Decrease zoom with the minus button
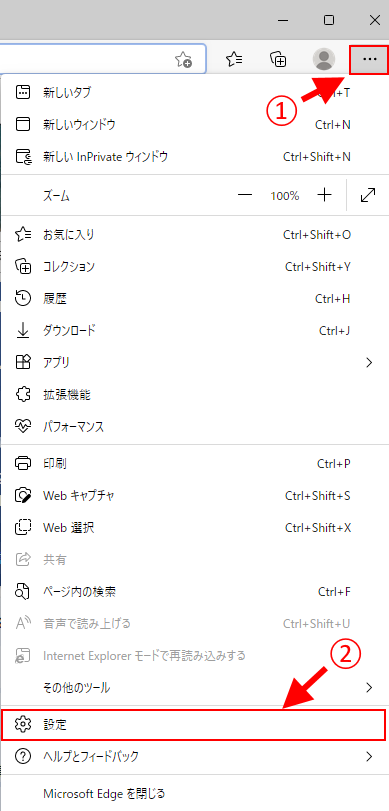The height and width of the screenshot is (811, 389). 245,195
